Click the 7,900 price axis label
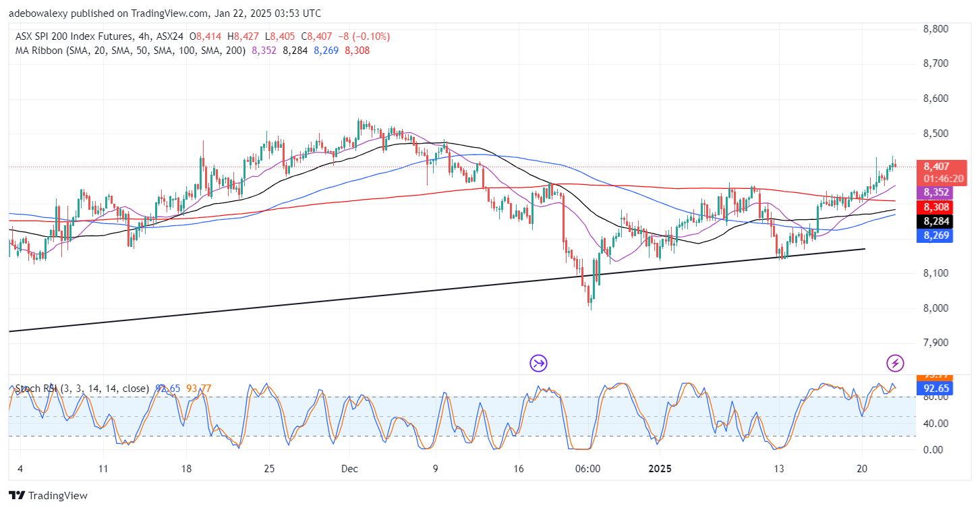Screen dimensions: 980x510 [x=935, y=343]
